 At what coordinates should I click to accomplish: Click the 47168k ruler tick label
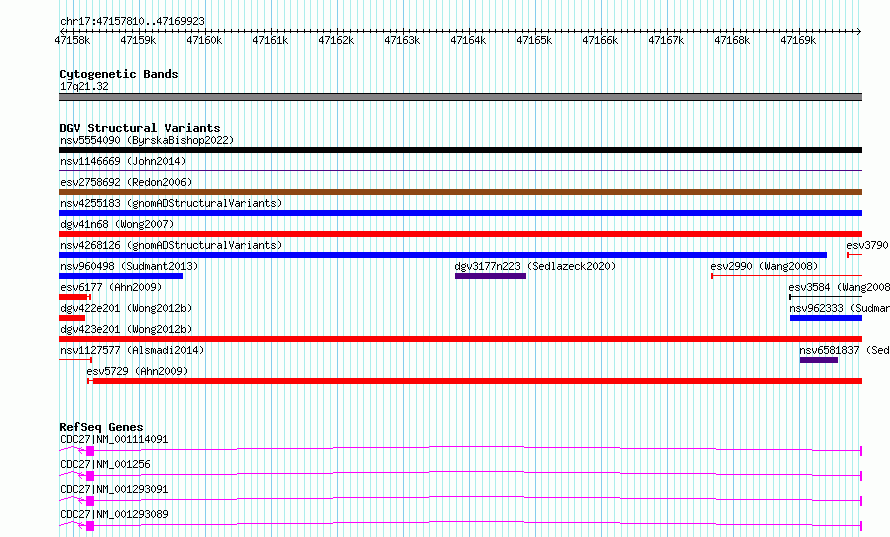(x=732, y=40)
